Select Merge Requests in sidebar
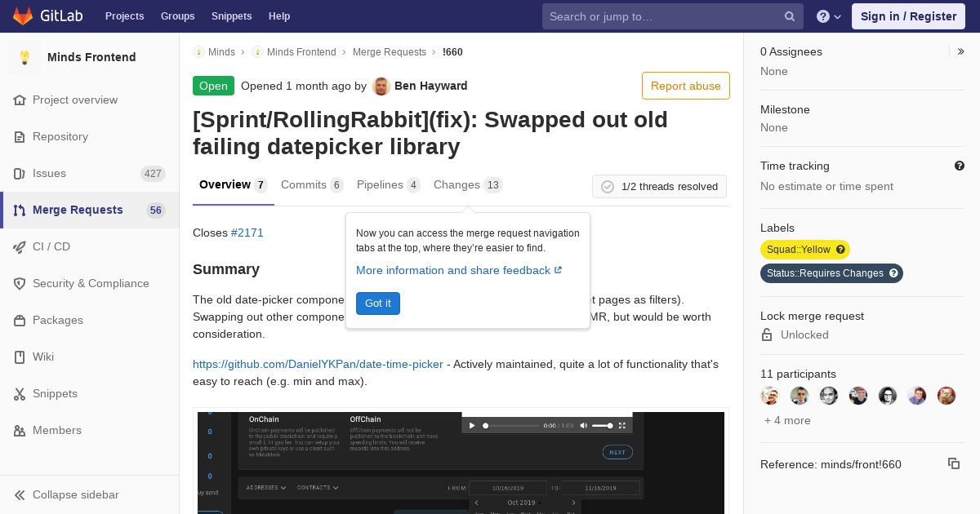This screenshot has height=514, width=980. 90,210
